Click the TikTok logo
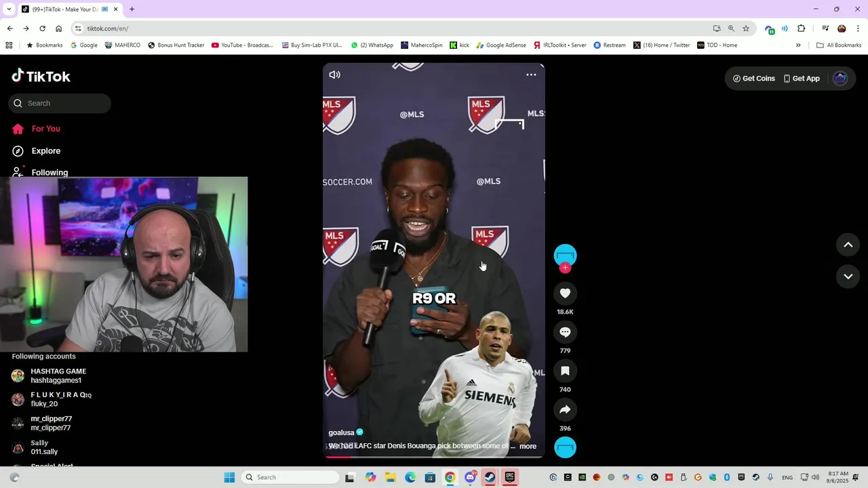 (x=41, y=76)
